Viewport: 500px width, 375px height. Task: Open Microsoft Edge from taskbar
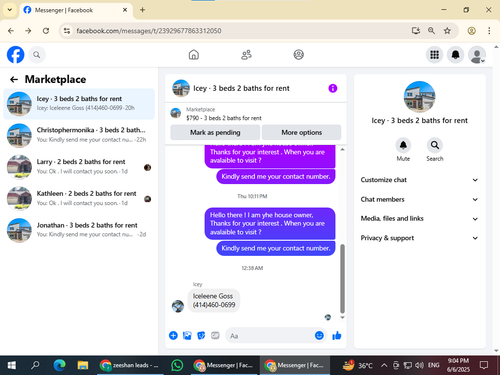click(59, 365)
